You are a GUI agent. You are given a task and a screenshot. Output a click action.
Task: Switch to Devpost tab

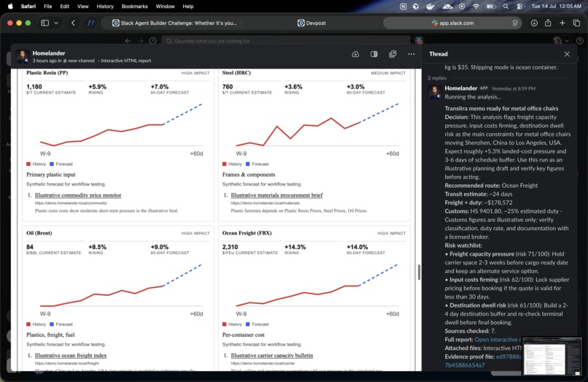[312, 23]
